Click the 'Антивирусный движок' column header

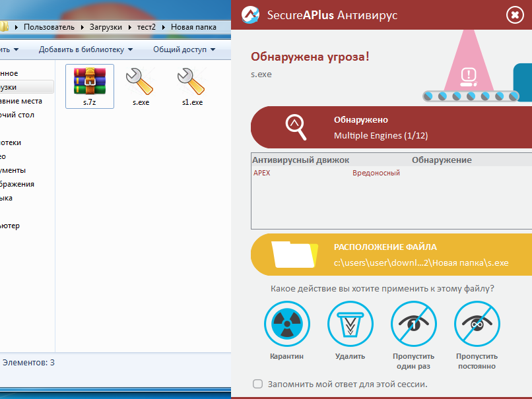point(300,160)
